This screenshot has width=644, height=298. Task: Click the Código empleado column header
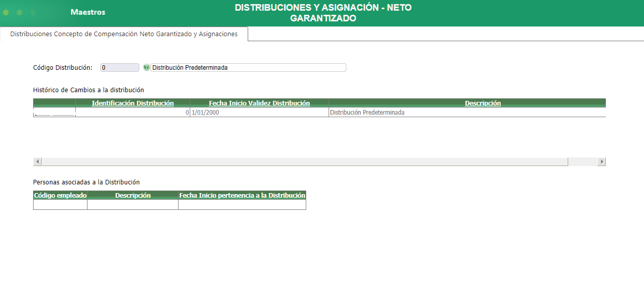(x=60, y=195)
